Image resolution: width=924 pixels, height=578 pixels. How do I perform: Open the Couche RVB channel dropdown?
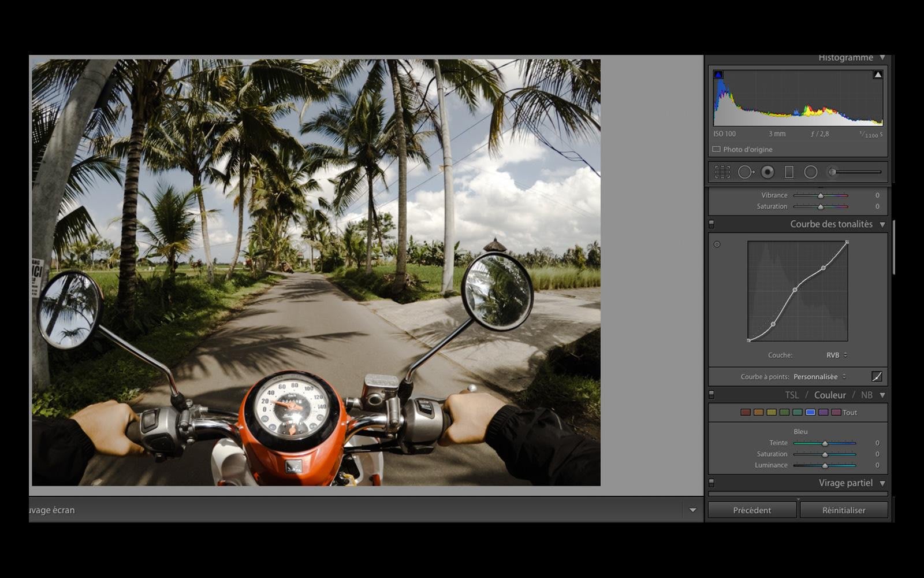pos(837,355)
